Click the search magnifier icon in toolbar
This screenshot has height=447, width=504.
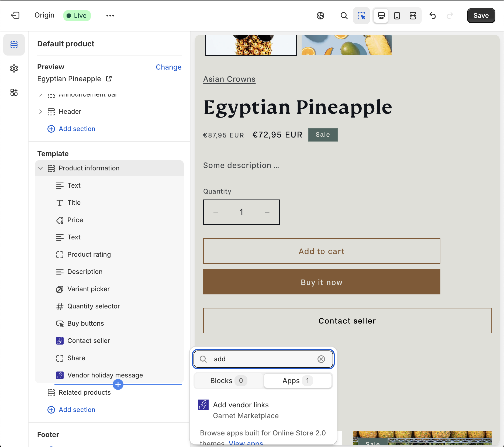pos(344,16)
